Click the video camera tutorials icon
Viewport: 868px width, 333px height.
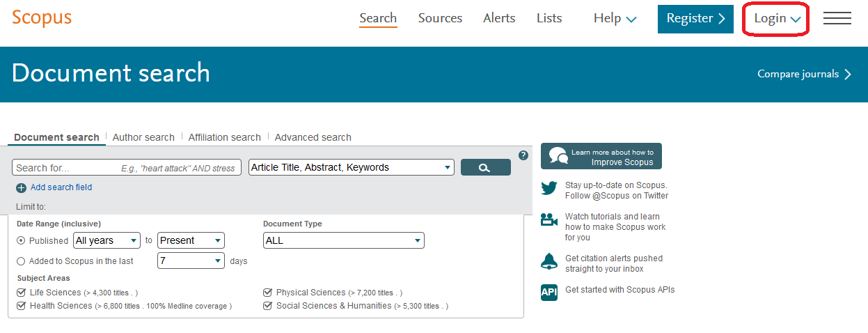[x=549, y=220]
